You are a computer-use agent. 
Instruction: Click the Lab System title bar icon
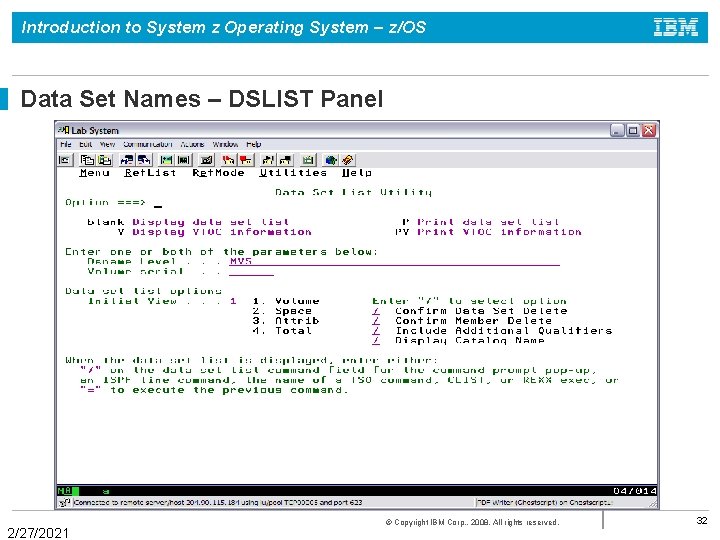coord(64,130)
